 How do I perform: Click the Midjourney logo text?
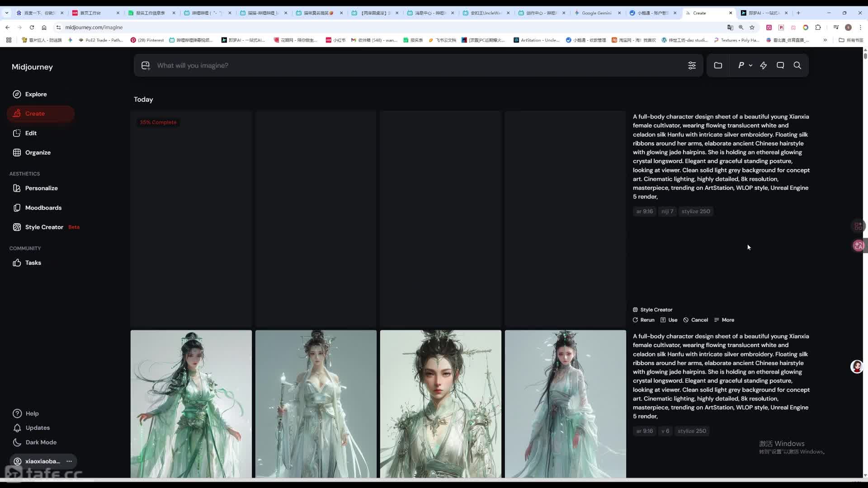[32, 67]
